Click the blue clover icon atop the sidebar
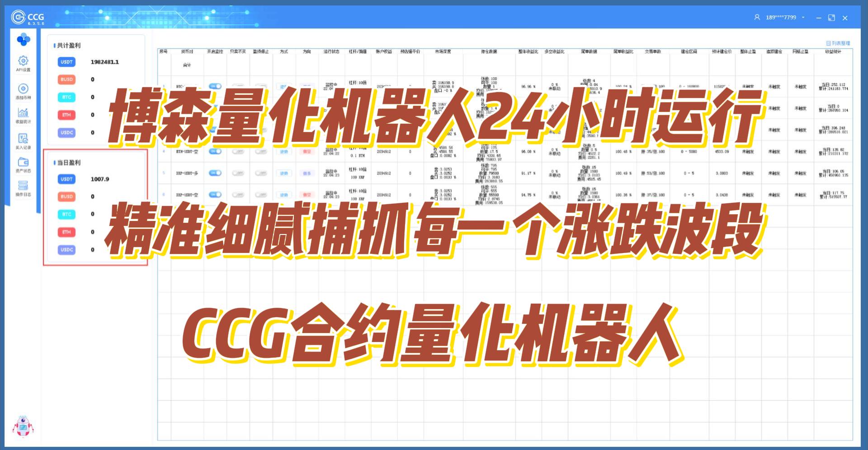The image size is (868, 450). click(x=23, y=40)
